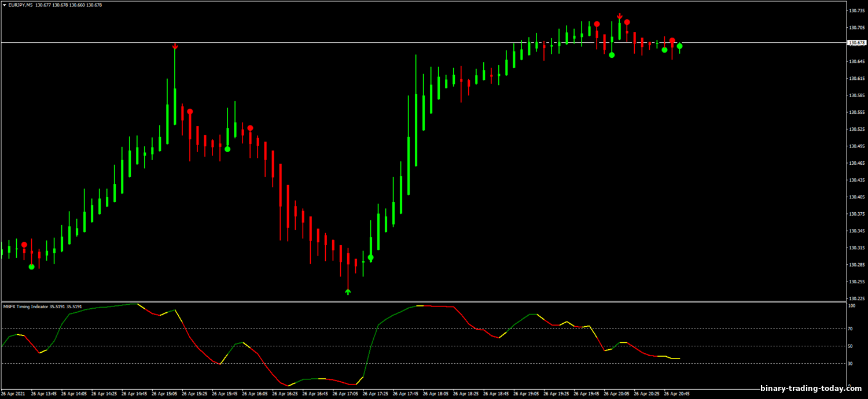This screenshot has width=868, height=399.
Task: Click price scale value 130.225
Action: pos(857,298)
